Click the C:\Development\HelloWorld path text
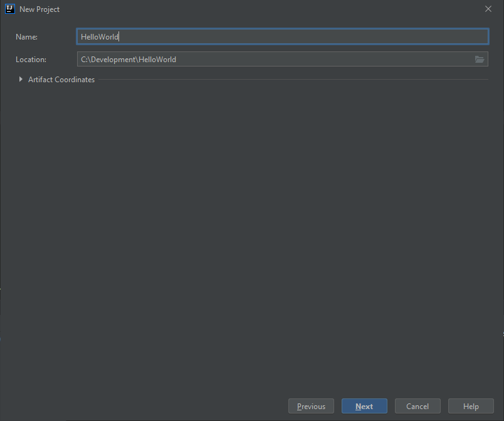 coord(129,60)
